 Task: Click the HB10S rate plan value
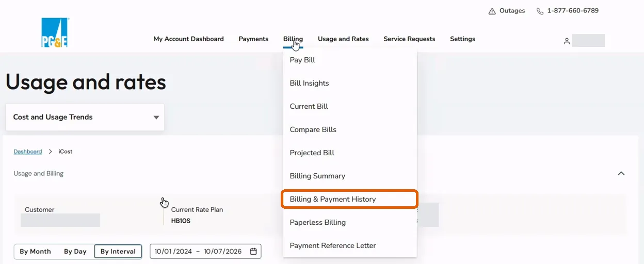181,221
